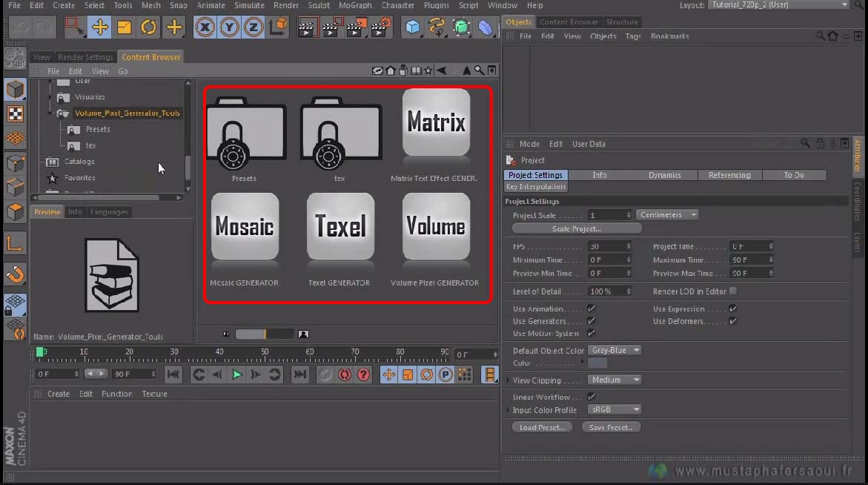
Task: Click the Content Browser search magnifier icon
Action: 479,70
